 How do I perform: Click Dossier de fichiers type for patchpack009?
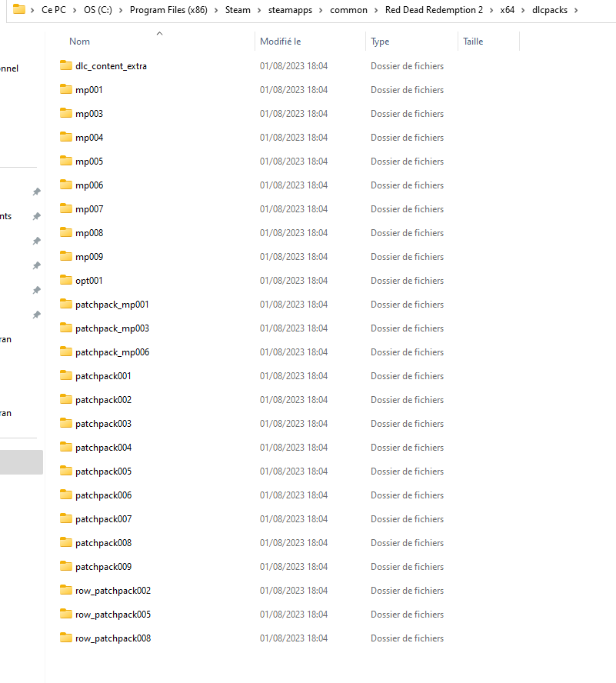407,567
